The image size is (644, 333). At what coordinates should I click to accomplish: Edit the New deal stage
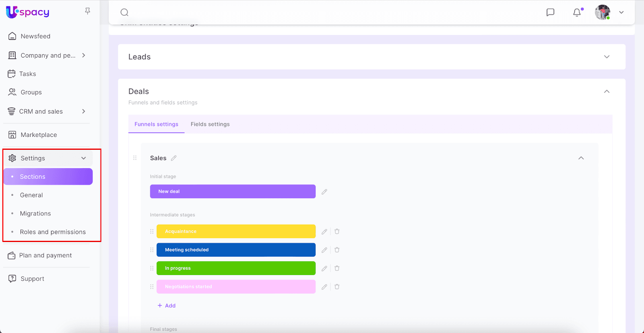324,192
